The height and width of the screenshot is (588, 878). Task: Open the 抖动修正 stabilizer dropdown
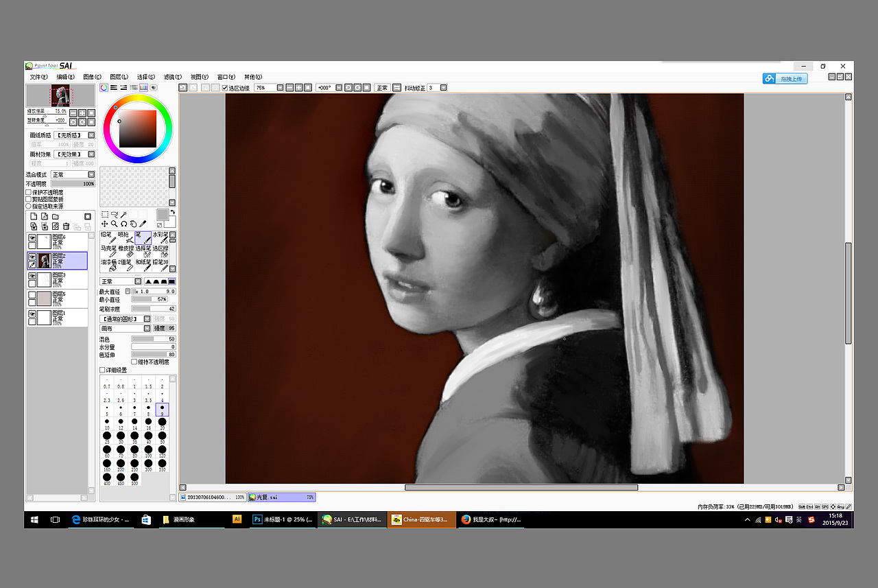coord(444,88)
